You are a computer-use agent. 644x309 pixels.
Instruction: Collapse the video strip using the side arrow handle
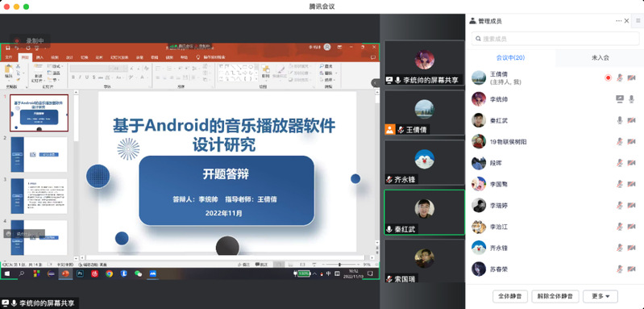click(376, 83)
